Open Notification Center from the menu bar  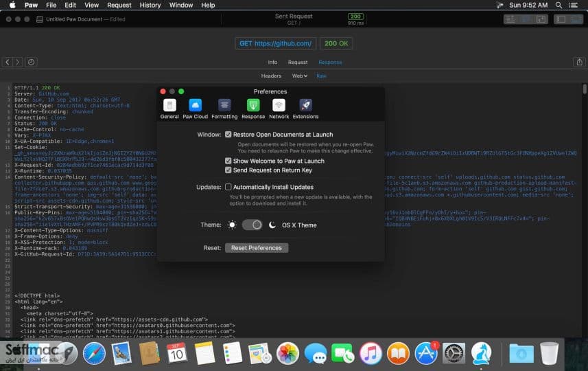573,5
